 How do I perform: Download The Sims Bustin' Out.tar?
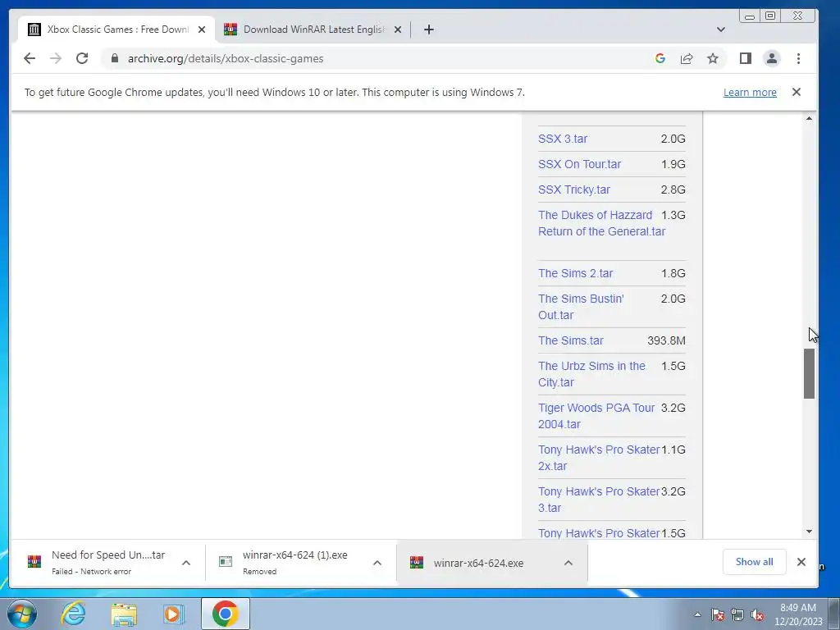tap(581, 307)
